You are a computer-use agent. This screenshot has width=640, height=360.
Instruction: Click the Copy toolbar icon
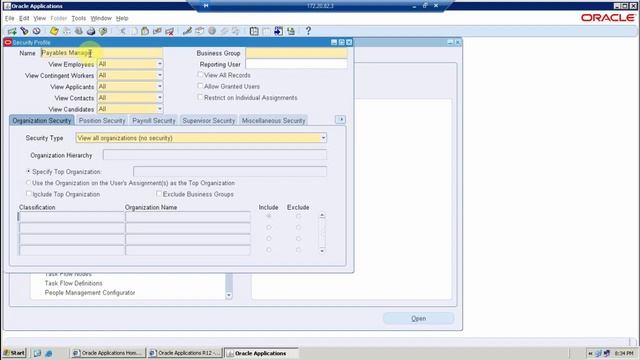(134, 31)
